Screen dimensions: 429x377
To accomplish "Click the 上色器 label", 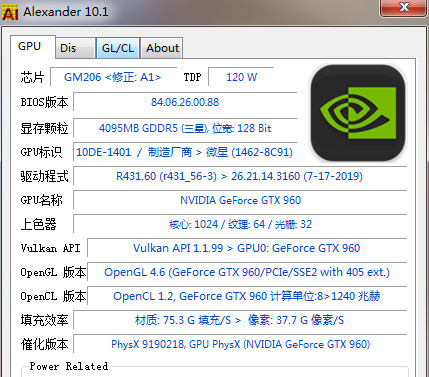I will pyautogui.click(x=38, y=224).
